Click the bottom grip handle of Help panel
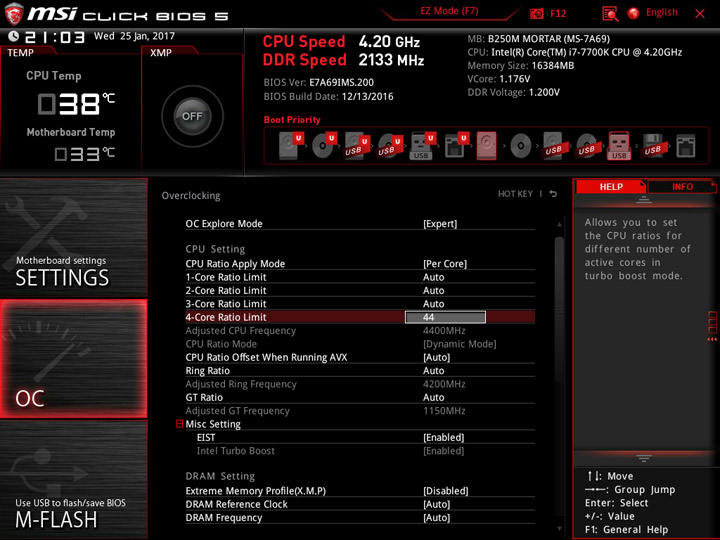 click(644, 458)
